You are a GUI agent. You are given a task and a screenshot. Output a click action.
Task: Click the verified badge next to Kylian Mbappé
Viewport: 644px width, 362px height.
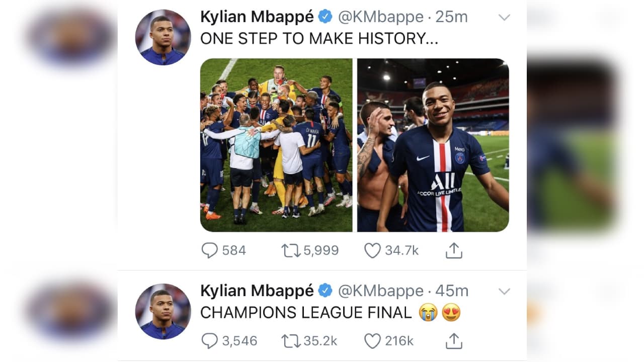pyautogui.click(x=326, y=16)
